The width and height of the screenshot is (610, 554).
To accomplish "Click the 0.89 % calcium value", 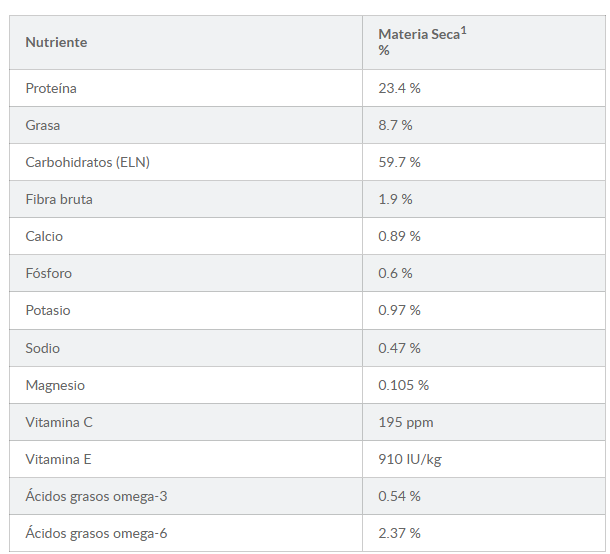I will (x=399, y=236).
